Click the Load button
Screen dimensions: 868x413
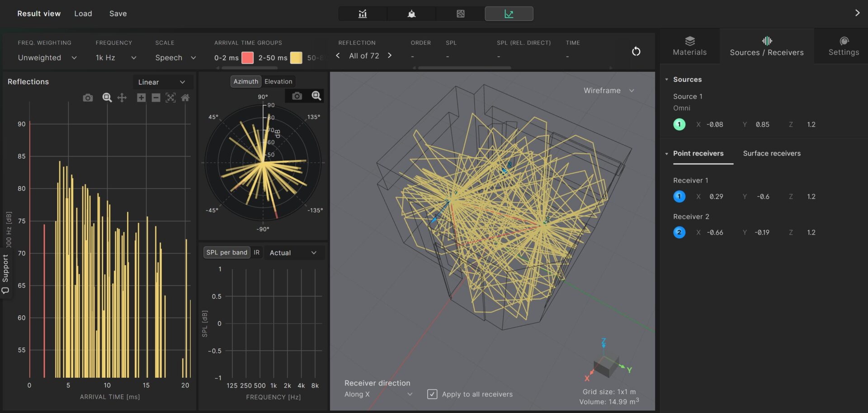(83, 14)
